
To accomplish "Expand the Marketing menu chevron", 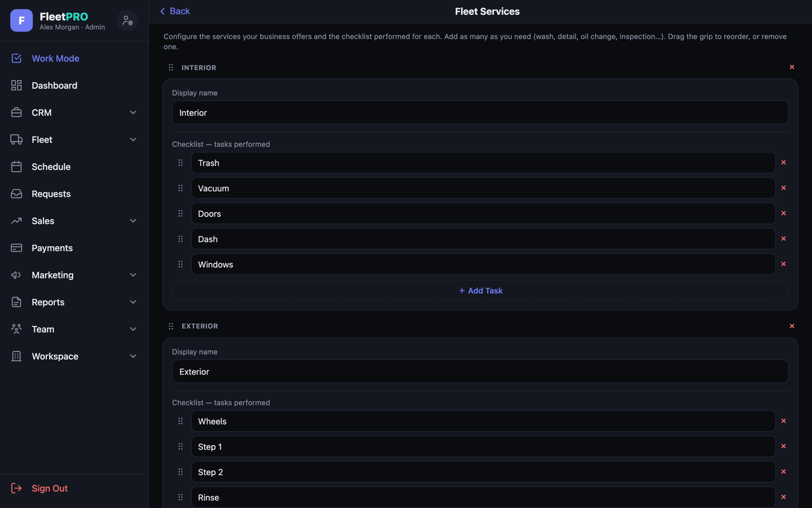I will click(x=133, y=275).
